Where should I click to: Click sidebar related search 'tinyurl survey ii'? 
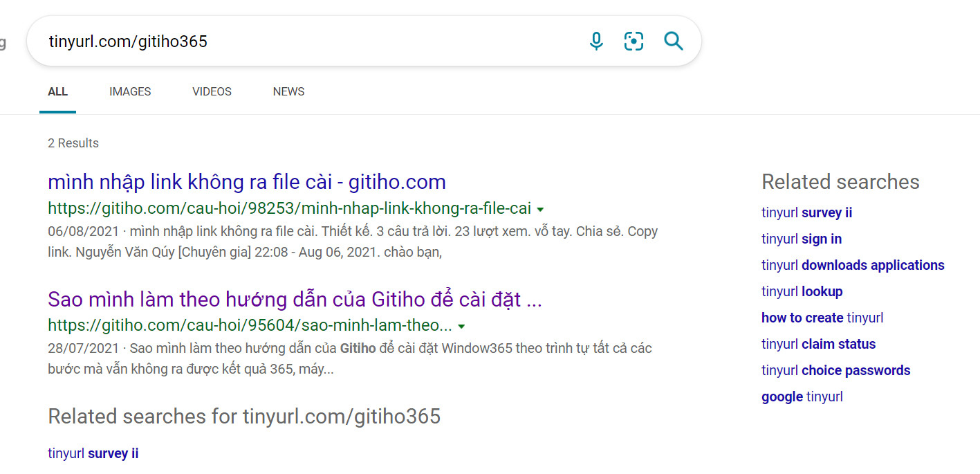point(807,212)
